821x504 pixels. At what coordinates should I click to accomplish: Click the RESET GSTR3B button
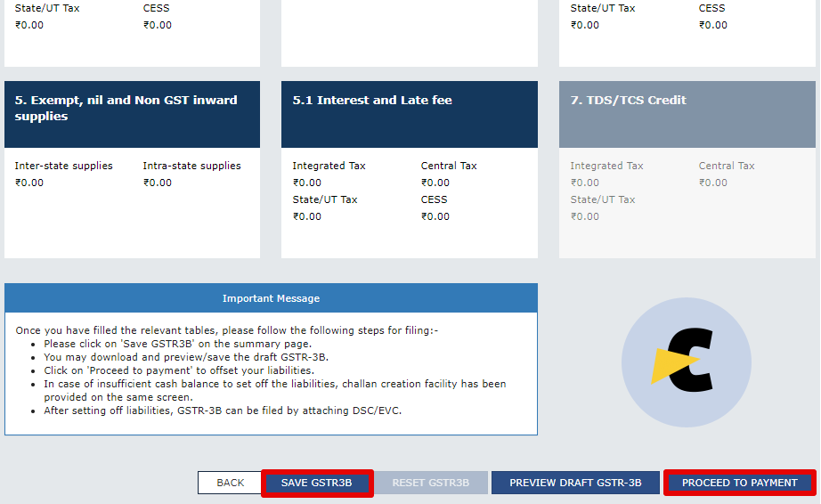click(430, 483)
